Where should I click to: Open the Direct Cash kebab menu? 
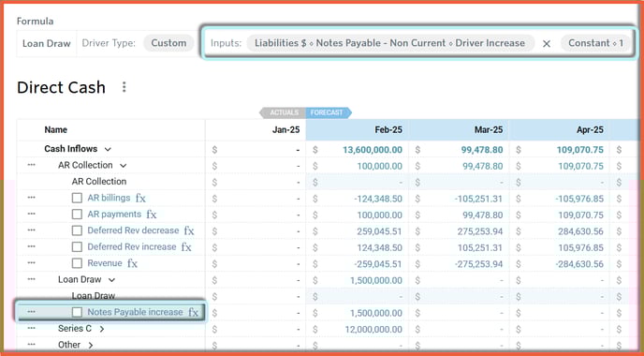[x=124, y=87]
